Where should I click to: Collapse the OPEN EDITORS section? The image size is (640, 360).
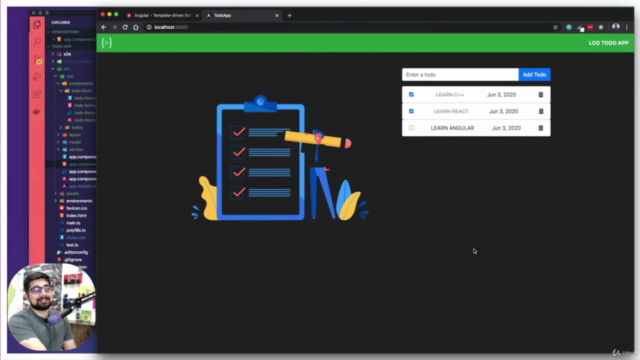[65, 32]
